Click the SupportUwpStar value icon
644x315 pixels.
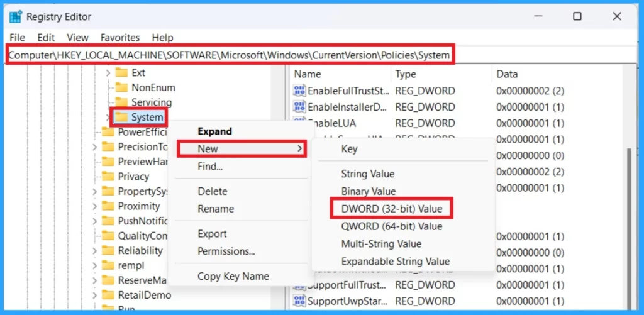click(x=299, y=301)
